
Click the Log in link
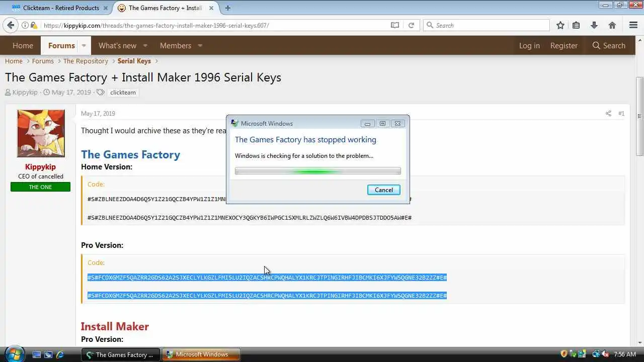point(529,45)
